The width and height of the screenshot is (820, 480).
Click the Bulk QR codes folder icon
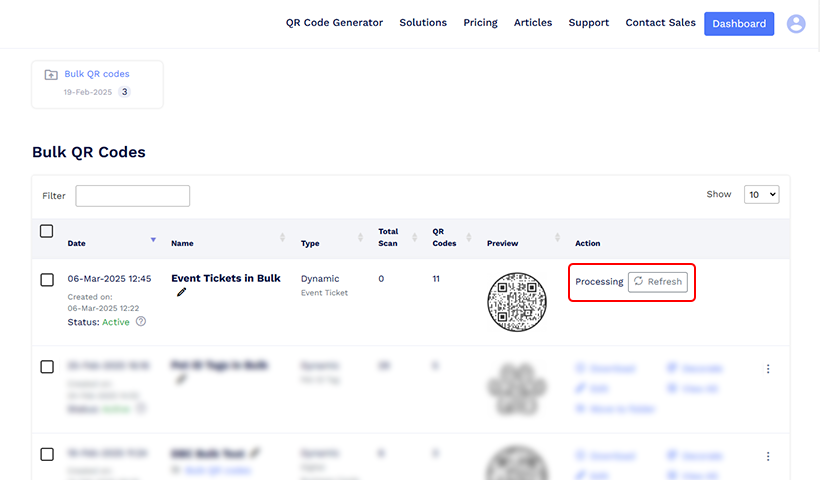(51, 75)
